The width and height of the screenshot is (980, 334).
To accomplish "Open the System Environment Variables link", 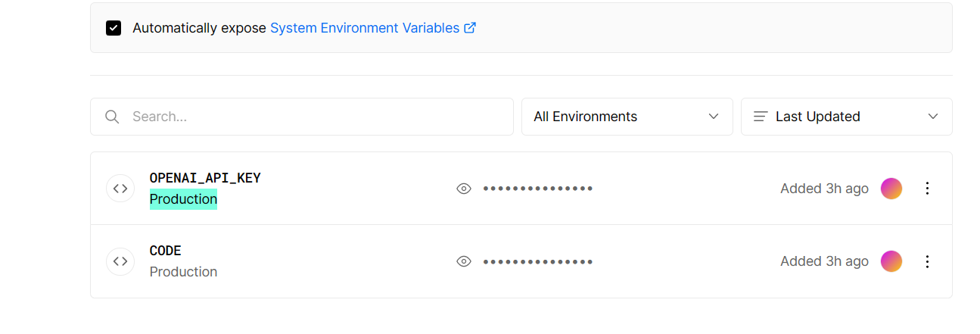I will pos(365,28).
